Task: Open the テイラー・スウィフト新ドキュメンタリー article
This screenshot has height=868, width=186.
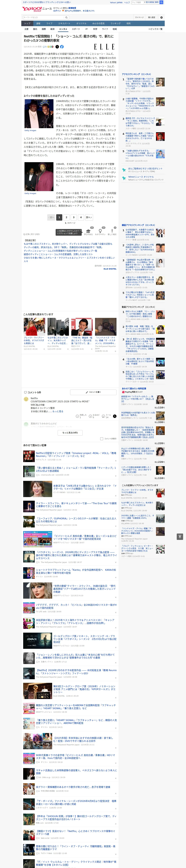Action: [76, 505]
